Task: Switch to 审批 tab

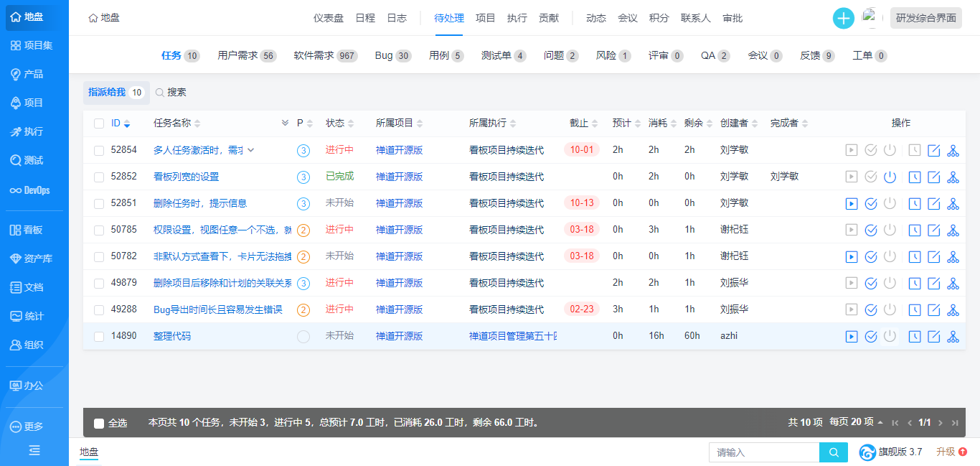Action: 732,18
